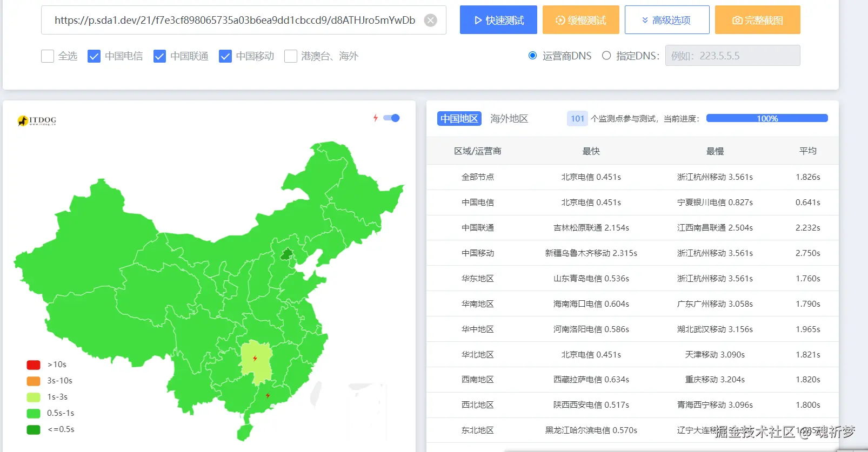The width and height of the screenshot is (868, 452).
Task: Select the 全部节点 row label
Action: pos(477,177)
